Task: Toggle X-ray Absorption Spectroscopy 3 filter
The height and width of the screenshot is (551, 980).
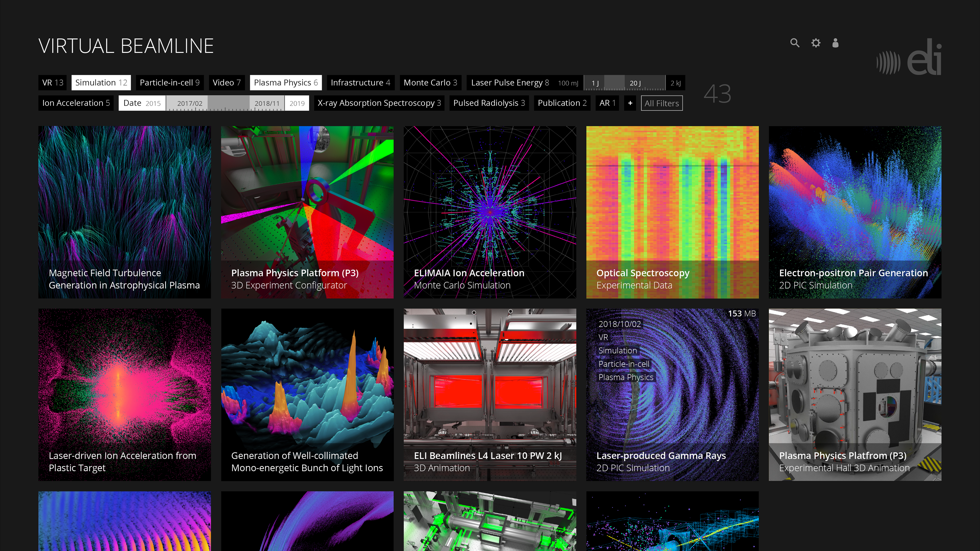Action: pyautogui.click(x=379, y=103)
